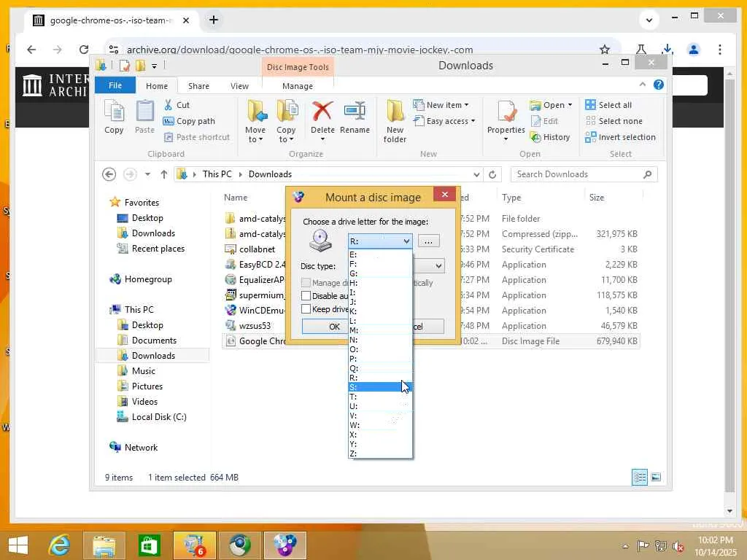This screenshot has width=747, height=560.
Task: Click OK in Mount disc dialog
Action: coord(325,327)
